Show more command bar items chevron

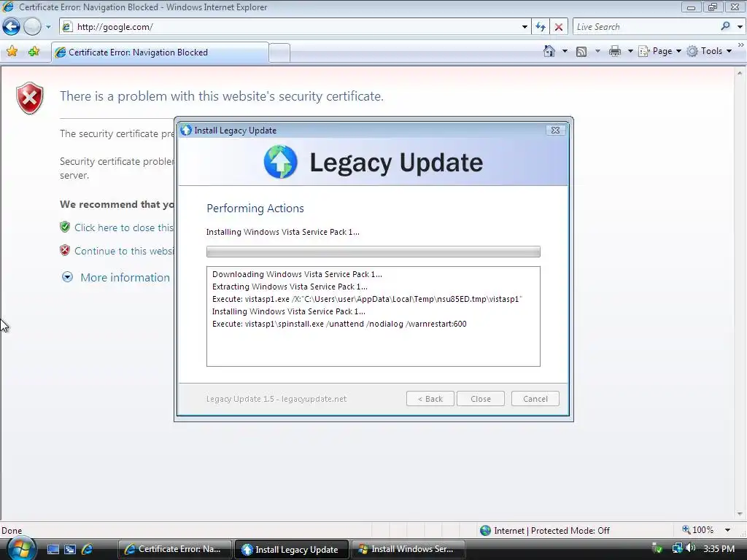[740, 44]
